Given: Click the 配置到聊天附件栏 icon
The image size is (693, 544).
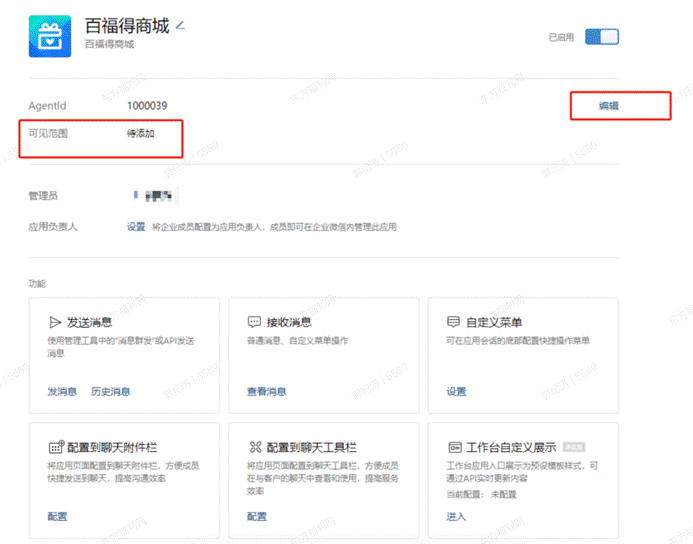Looking at the screenshot, I should (x=55, y=448).
